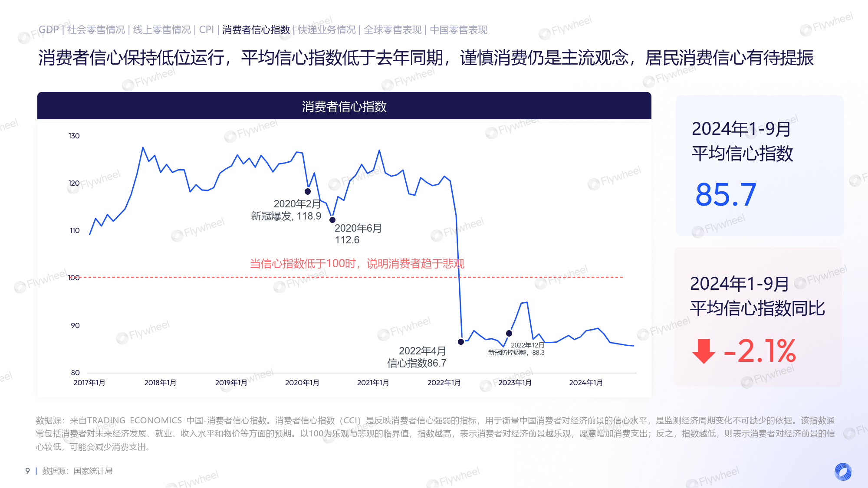Click the 消费者信心指数 chart title bar
This screenshot has height=488, width=868.
pyautogui.click(x=344, y=106)
